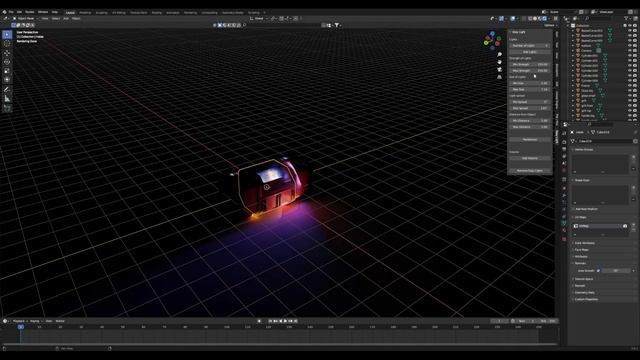Toggle viewport overlays button

[x=513, y=18]
